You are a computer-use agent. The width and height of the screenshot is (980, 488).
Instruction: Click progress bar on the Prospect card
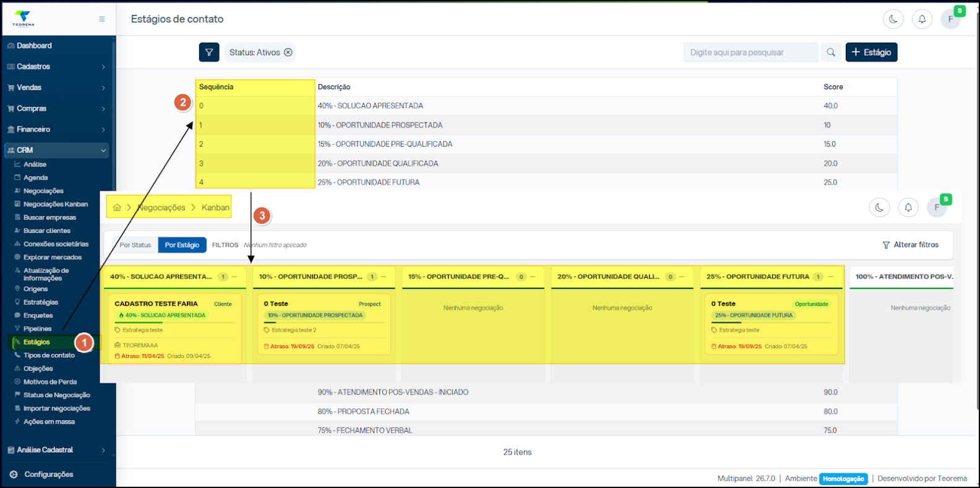click(324, 323)
